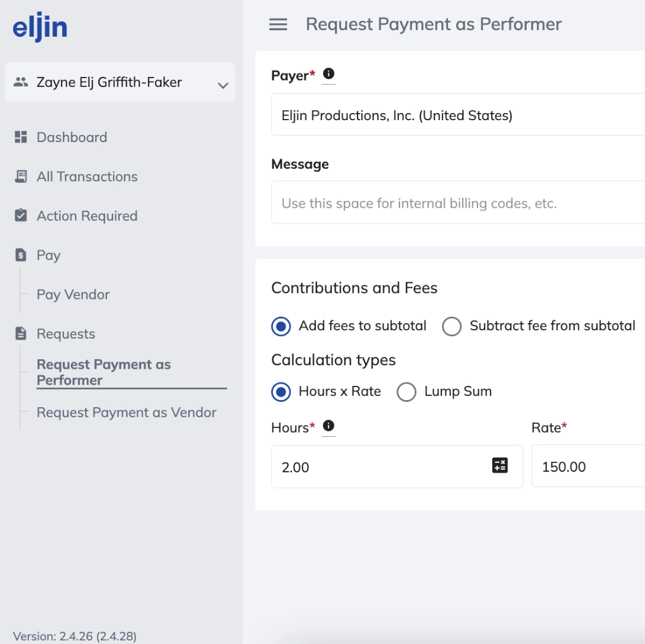Open Pay Vendor in the sidebar
645x644 pixels.
point(73,294)
